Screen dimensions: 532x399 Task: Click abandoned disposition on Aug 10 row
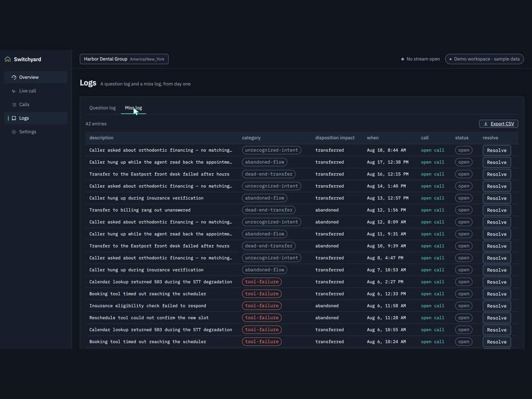tap(327, 246)
